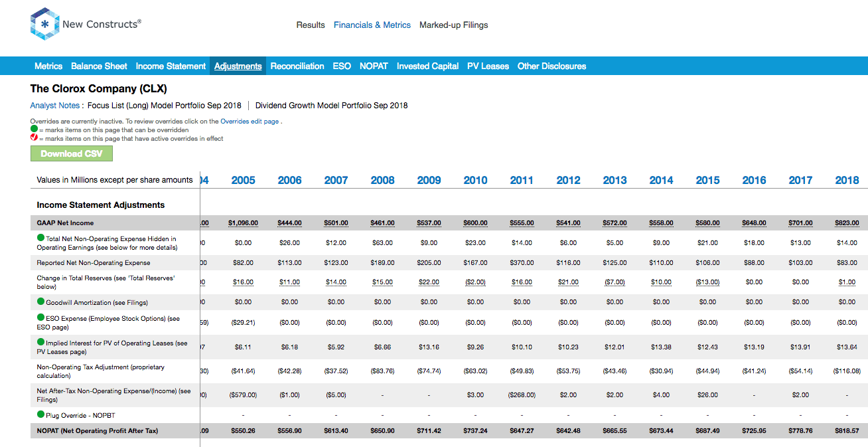
Task: Click GAAP Net Income value $1,096.00
Action: click(243, 223)
